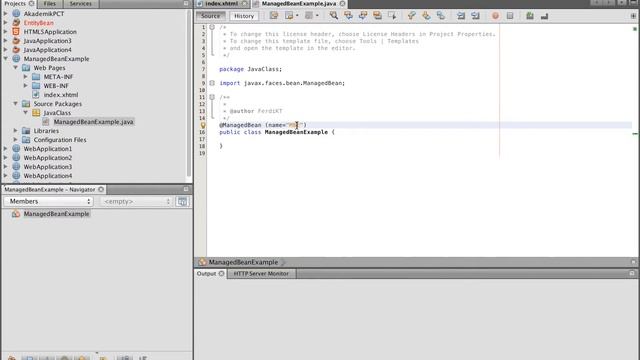Open the index.xhtml editor tab
Screen dimensions: 640x360
(222, 4)
